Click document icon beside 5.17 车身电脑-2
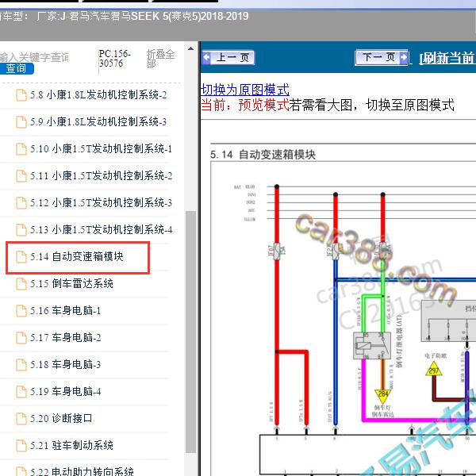476x476 pixels. [x=21, y=338]
